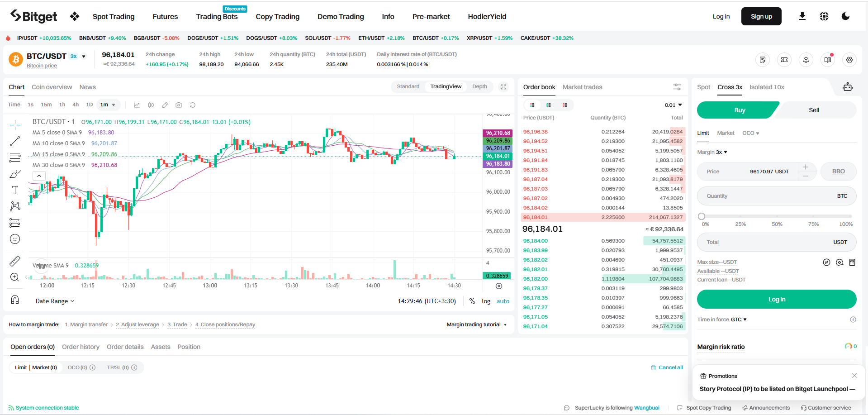Take chart snapshot with camera icon
The height and width of the screenshot is (415, 868).
[x=179, y=105]
